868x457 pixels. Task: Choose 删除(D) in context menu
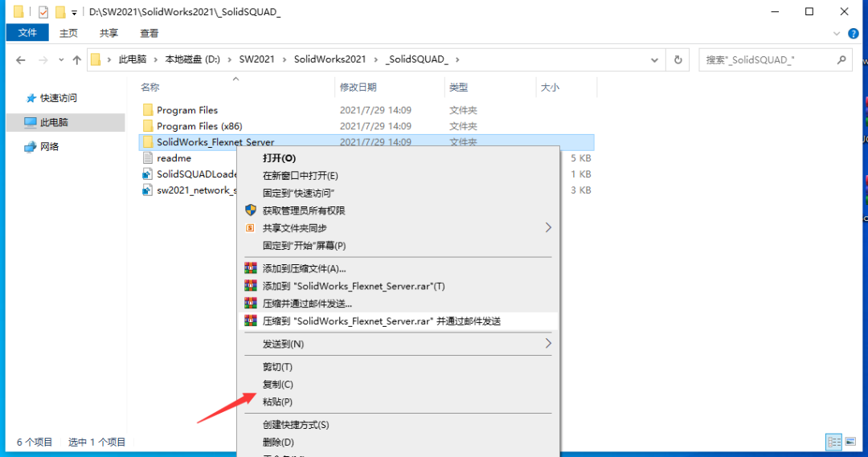398,442
